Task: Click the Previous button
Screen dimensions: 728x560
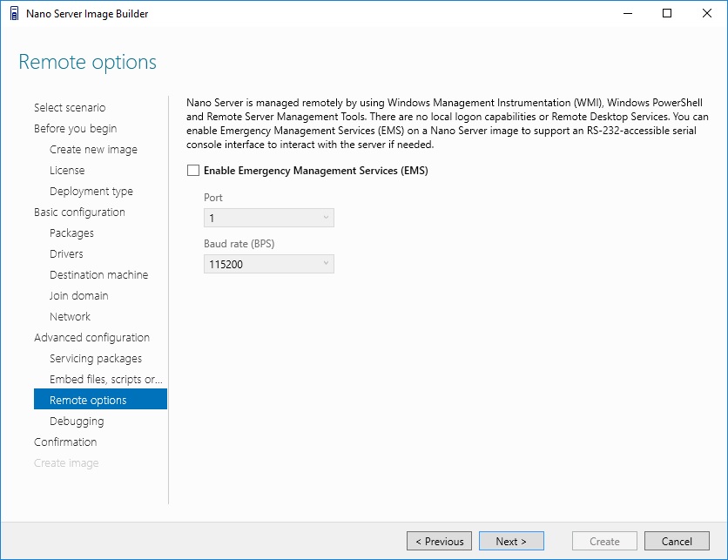Action: click(x=439, y=541)
